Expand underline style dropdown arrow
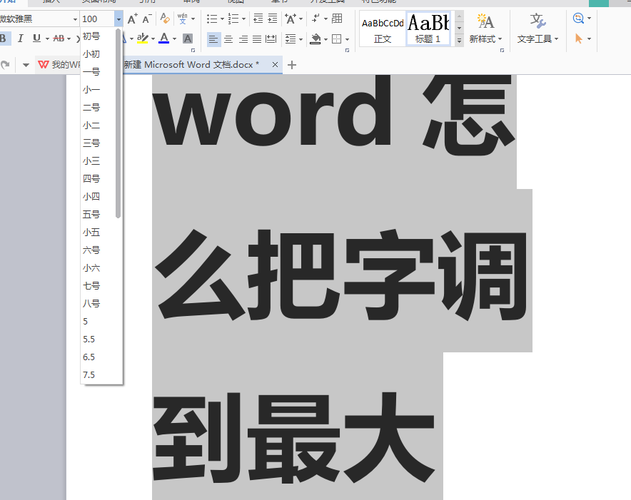 point(47,39)
